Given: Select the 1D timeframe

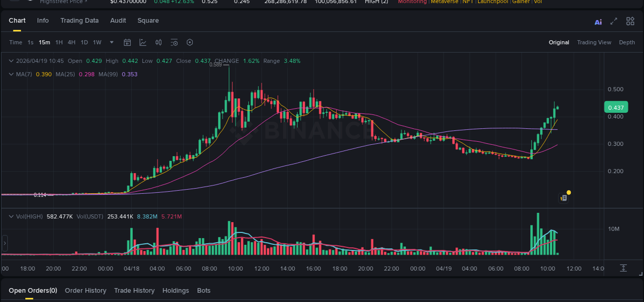Looking at the screenshot, I should tap(84, 42).
